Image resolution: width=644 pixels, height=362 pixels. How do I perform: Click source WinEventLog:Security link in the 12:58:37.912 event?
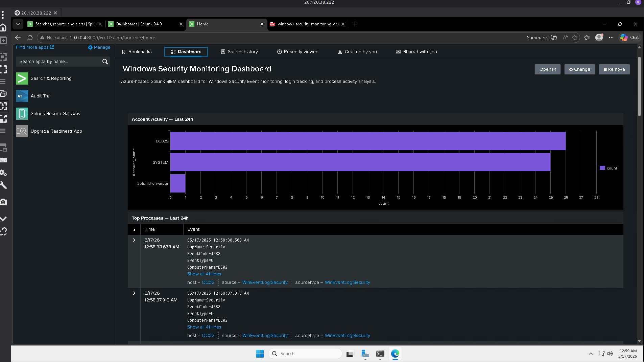coord(265,336)
